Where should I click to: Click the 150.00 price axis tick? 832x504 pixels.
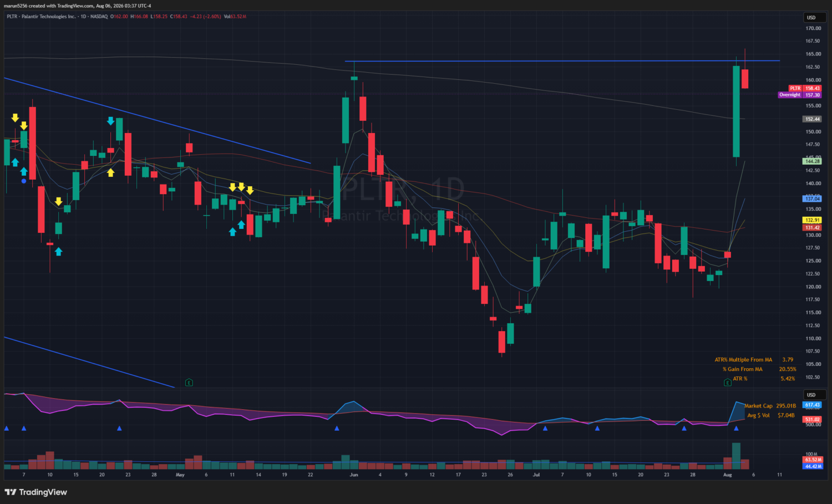tap(813, 132)
